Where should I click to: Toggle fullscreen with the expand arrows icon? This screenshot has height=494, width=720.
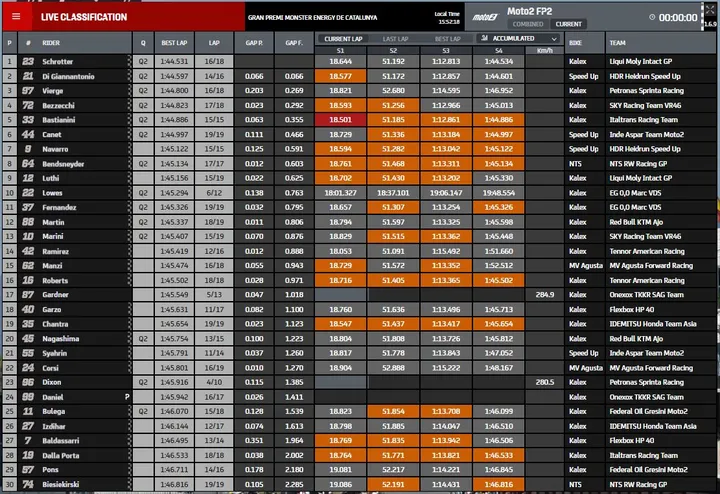(x=710, y=10)
